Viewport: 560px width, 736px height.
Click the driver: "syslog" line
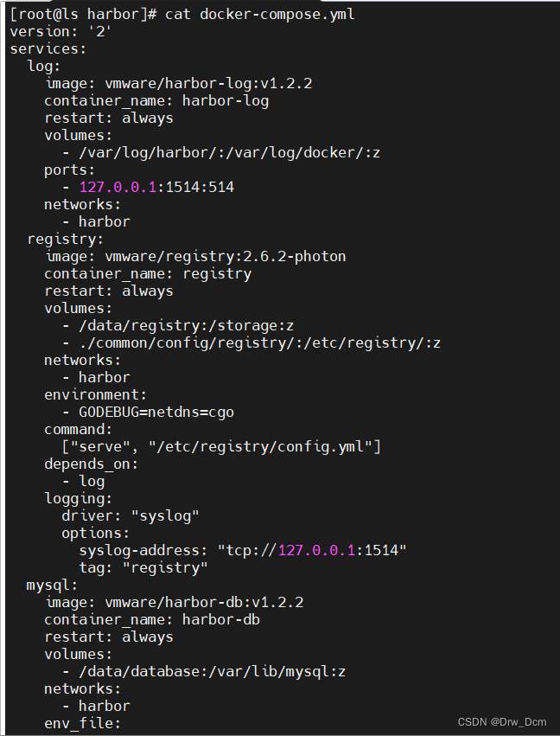click(130, 515)
